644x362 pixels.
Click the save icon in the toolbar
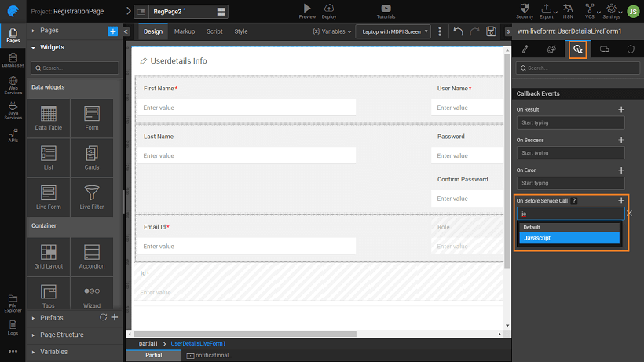491,31
